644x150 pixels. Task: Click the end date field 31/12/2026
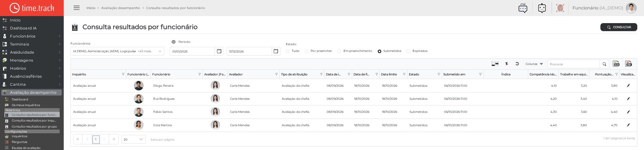(249, 51)
